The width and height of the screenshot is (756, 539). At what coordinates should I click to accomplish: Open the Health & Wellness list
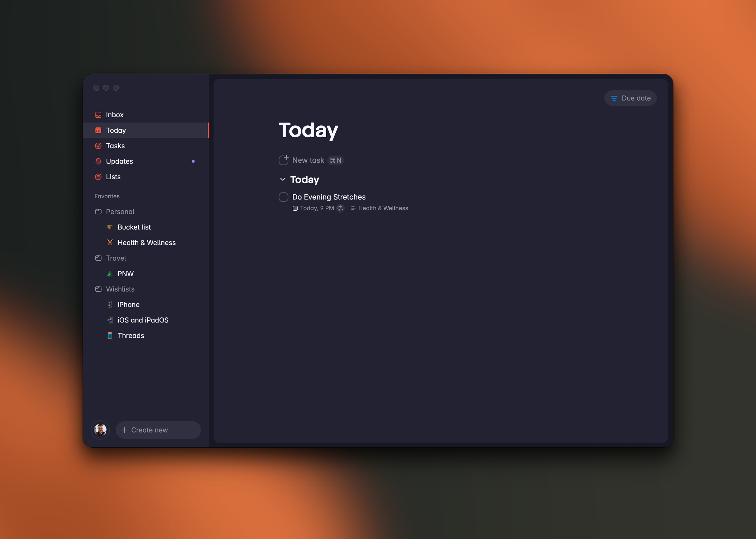point(146,243)
